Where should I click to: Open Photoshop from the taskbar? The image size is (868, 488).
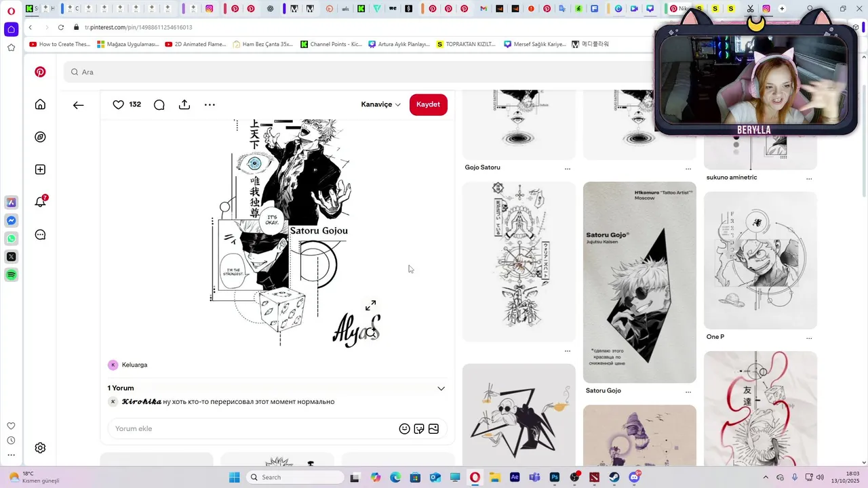[x=555, y=477]
